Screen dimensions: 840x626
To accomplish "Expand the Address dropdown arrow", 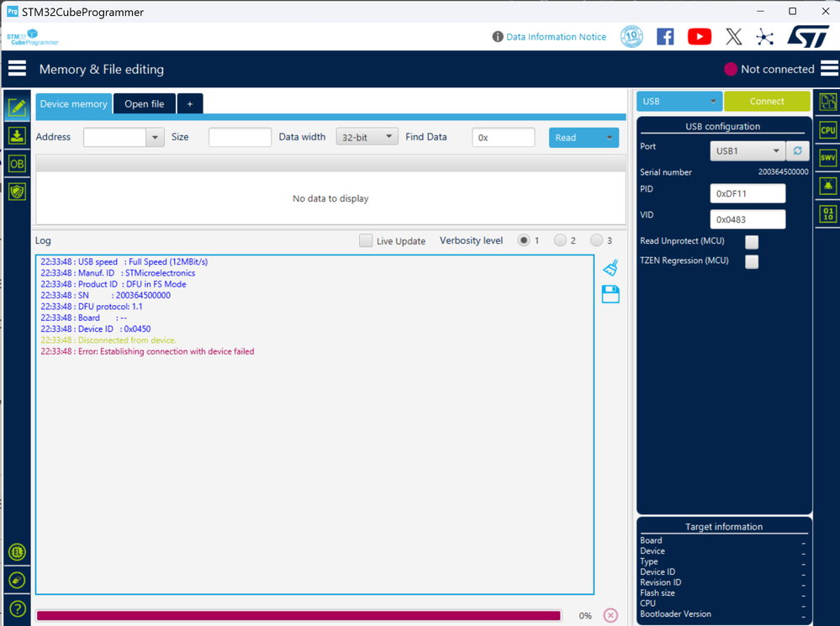I will pos(155,137).
